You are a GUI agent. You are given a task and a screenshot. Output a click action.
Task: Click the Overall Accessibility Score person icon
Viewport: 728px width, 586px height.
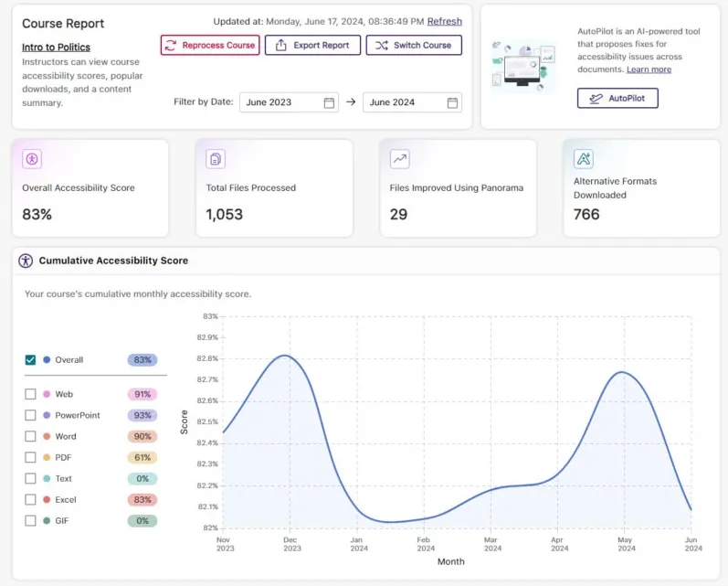pyautogui.click(x=33, y=159)
